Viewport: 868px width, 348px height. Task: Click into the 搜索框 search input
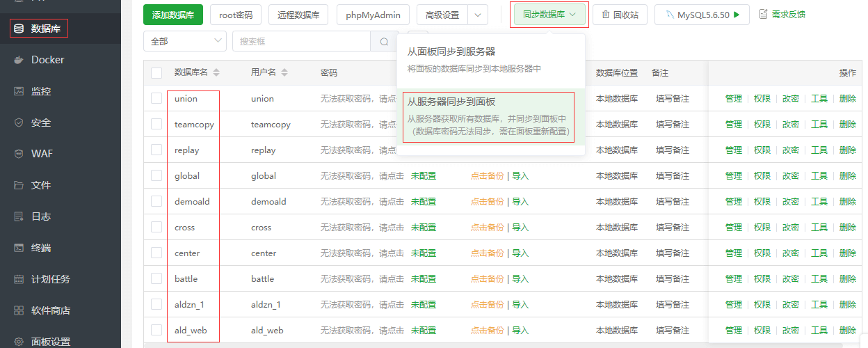click(x=301, y=42)
